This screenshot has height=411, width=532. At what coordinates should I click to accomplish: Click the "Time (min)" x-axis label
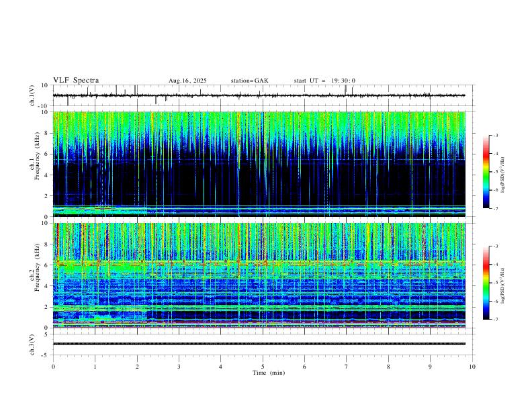coord(269,373)
